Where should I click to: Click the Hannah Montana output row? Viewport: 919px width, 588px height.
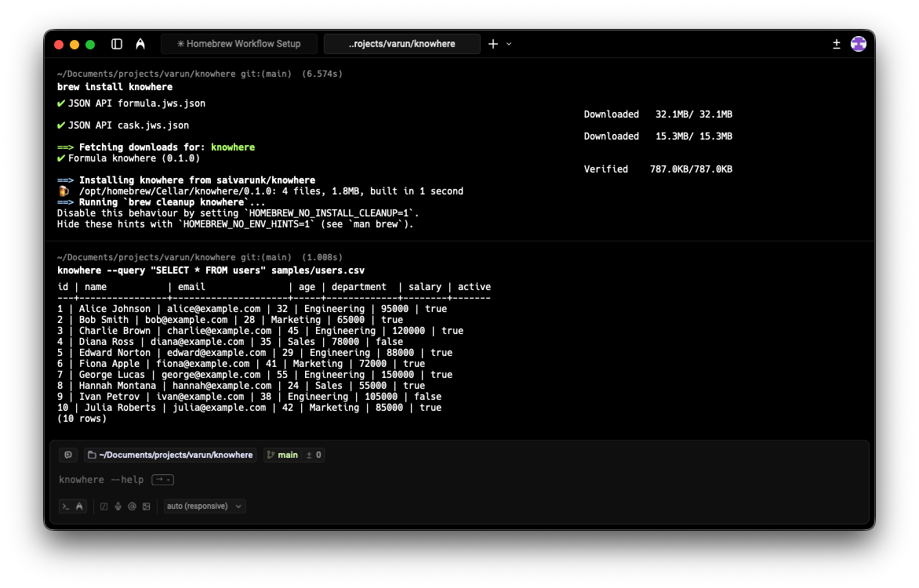(241, 386)
